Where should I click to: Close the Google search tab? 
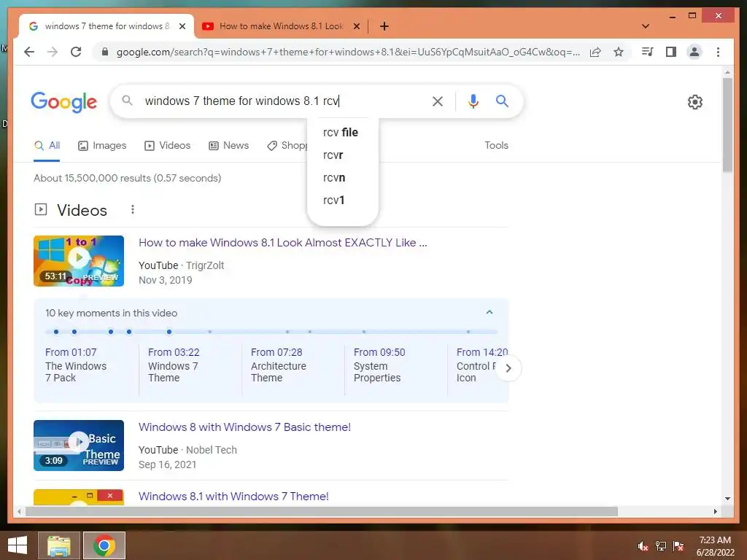[x=182, y=26]
